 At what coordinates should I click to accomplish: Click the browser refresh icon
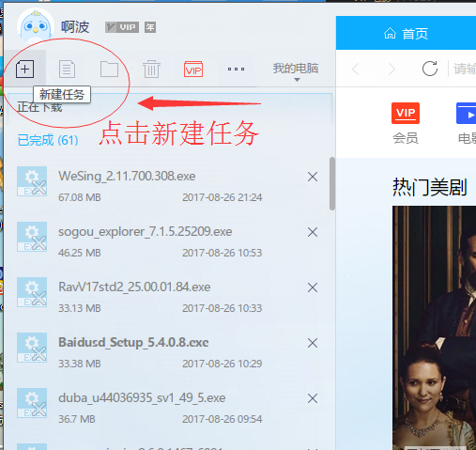[x=430, y=69]
